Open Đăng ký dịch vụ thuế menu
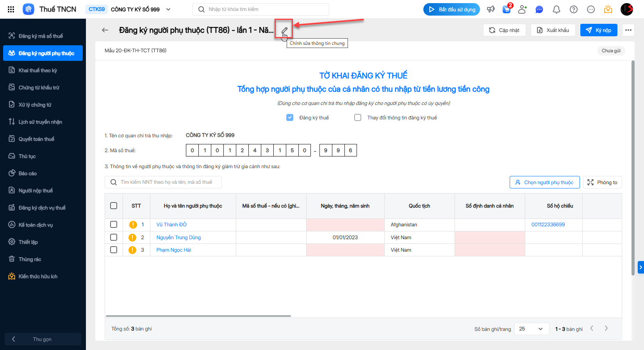644x350 pixels. [x=43, y=208]
